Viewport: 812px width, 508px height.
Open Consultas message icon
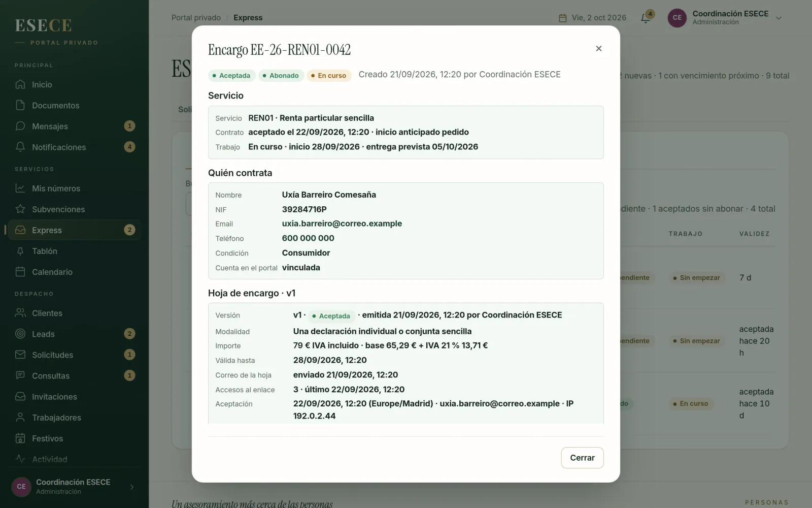pos(20,375)
